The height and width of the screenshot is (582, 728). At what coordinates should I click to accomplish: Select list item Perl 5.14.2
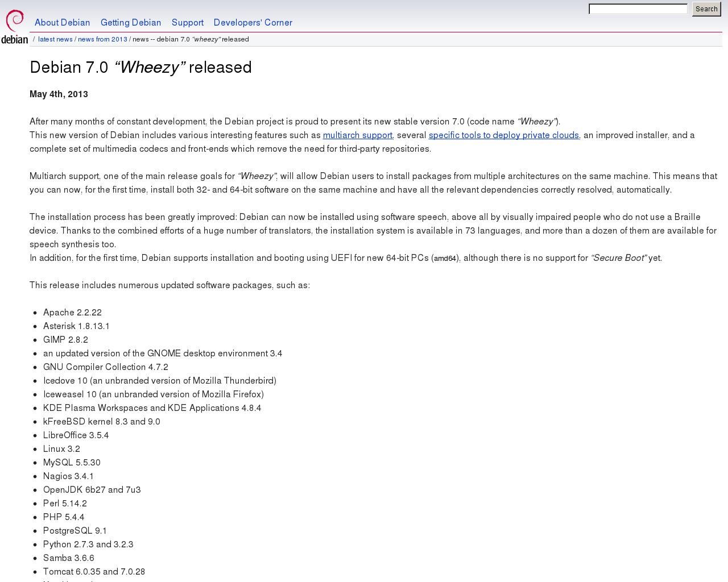(65, 504)
